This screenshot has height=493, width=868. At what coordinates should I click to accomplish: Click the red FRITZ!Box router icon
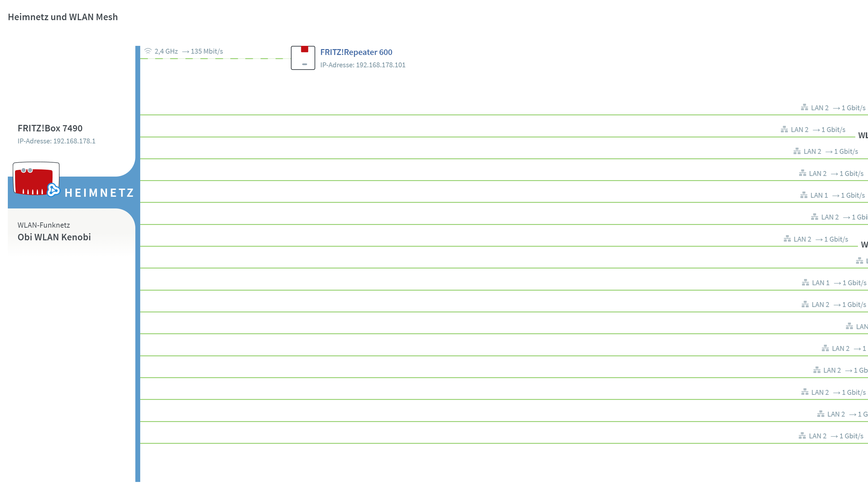[x=34, y=180]
